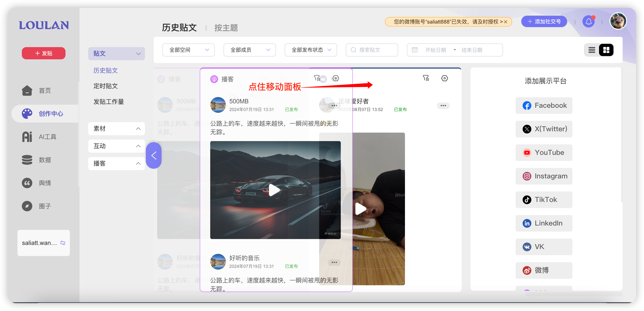Click the 500MB account avatar
Viewport: 644px width, 311px height.
(x=218, y=105)
